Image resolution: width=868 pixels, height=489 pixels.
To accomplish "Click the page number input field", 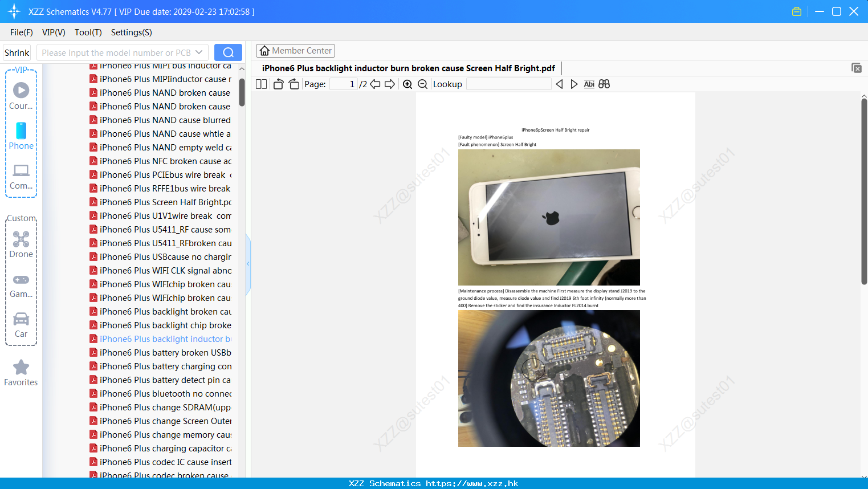I will 344,84.
